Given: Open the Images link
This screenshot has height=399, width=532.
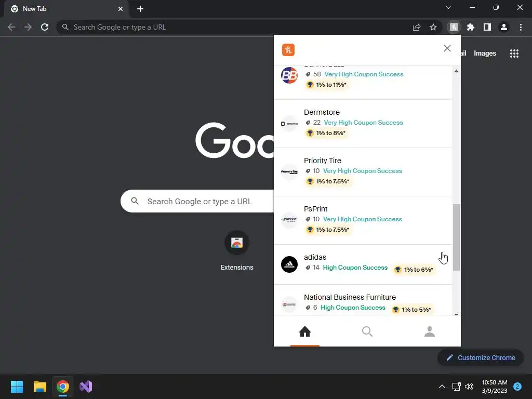Looking at the screenshot, I should [x=485, y=54].
